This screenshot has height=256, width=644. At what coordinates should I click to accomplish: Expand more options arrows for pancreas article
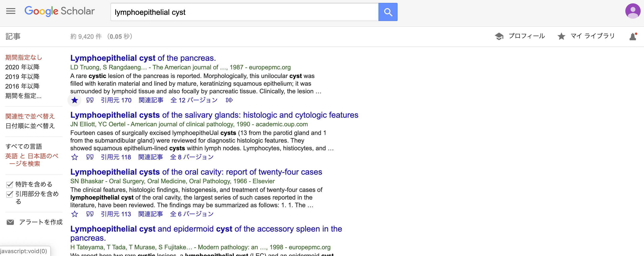229,100
